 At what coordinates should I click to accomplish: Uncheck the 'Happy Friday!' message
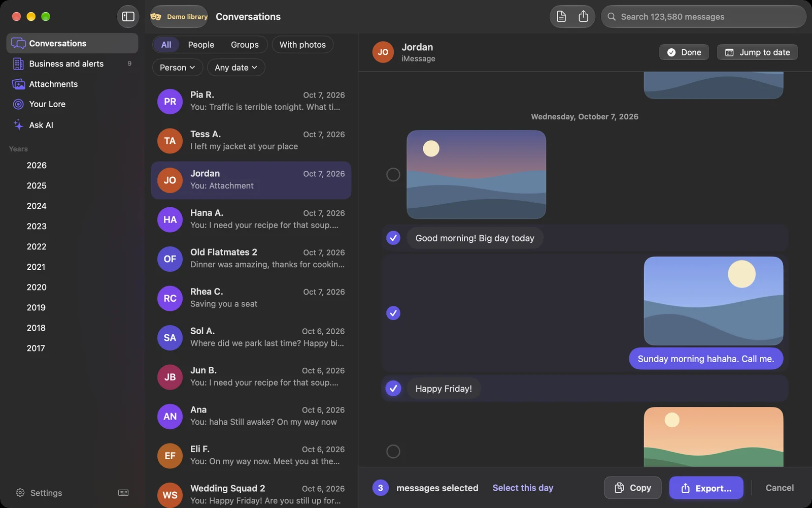[393, 389]
